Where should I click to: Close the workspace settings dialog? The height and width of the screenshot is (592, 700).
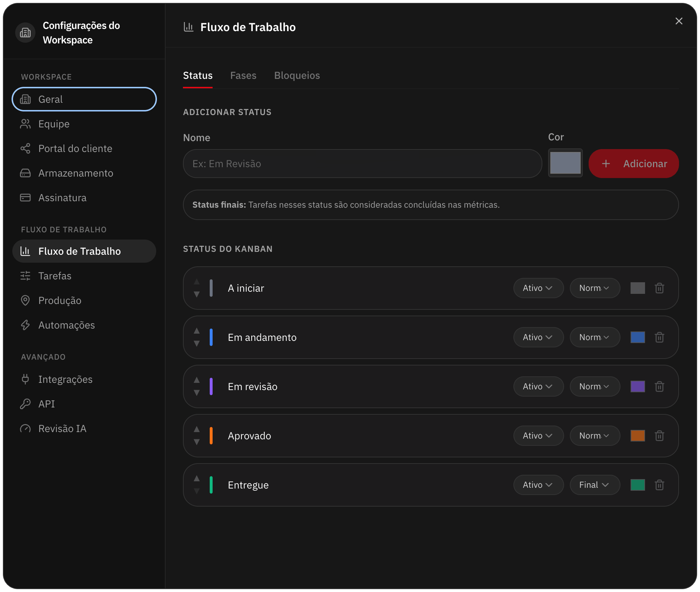679,21
